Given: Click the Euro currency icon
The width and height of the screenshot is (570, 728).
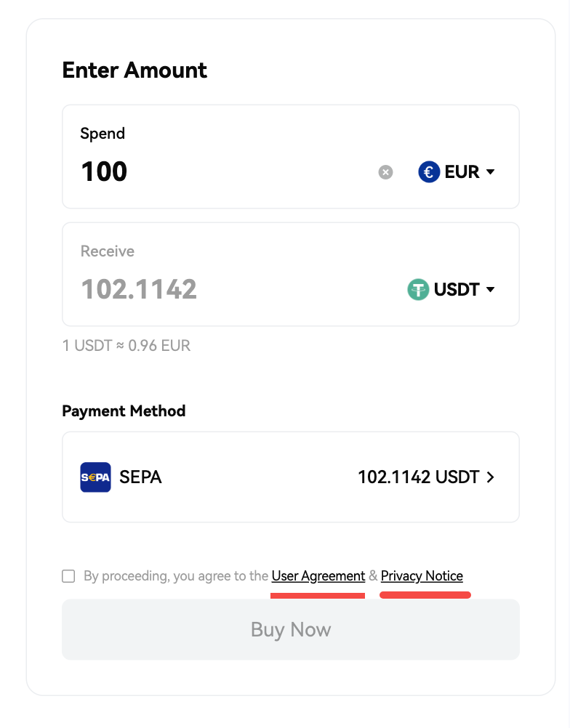Looking at the screenshot, I should click(429, 172).
